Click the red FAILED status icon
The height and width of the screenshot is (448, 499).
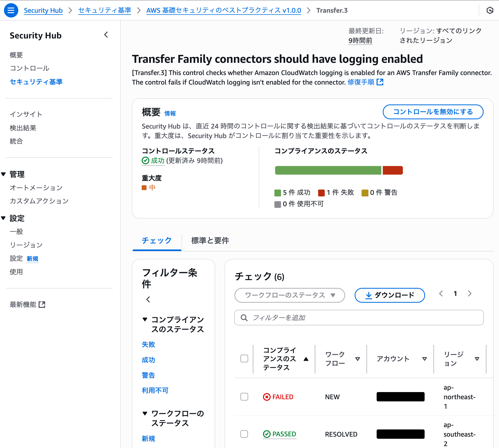(267, 397)
